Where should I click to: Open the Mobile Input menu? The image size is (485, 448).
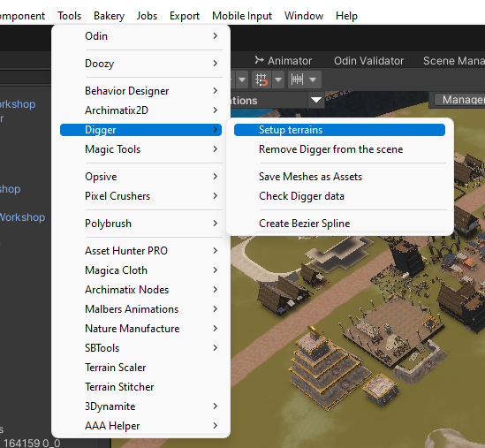242,16
